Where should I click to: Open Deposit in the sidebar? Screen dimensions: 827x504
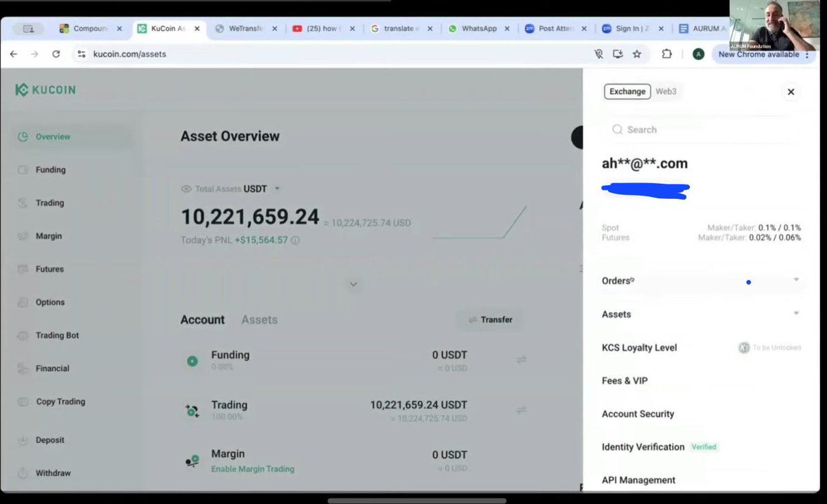(x=50, y=440)
